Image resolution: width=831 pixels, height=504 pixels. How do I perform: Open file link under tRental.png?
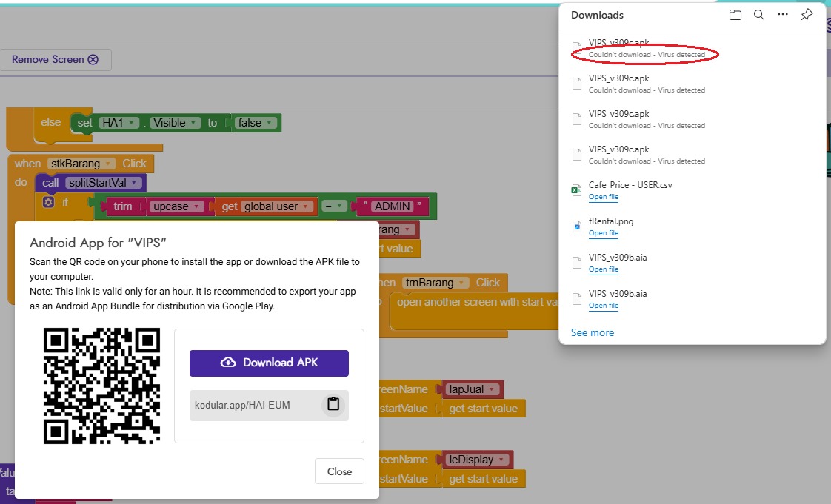pyautogui.click(x=603, y=233)
